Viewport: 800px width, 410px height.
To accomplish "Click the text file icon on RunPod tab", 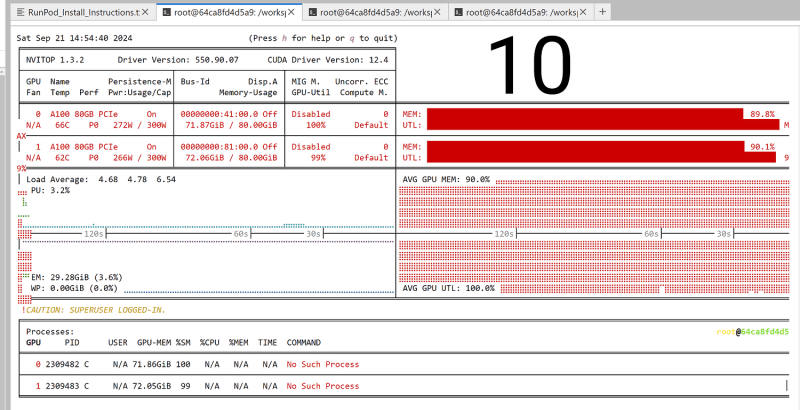I will coord(20,12).
